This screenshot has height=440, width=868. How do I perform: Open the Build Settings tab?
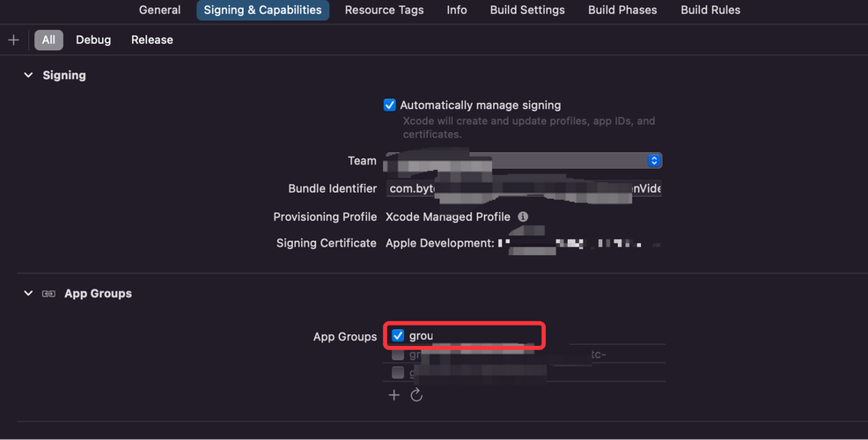527,10
